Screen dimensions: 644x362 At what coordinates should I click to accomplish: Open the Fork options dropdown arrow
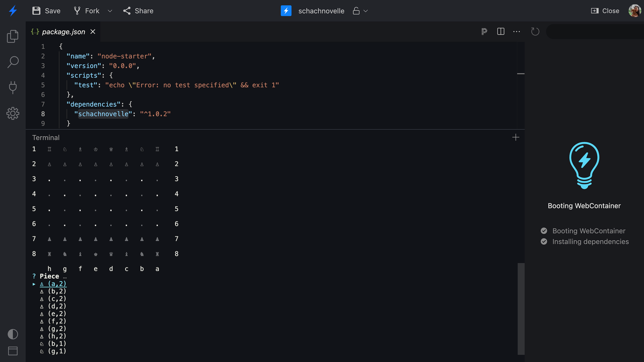pos(110,11)
